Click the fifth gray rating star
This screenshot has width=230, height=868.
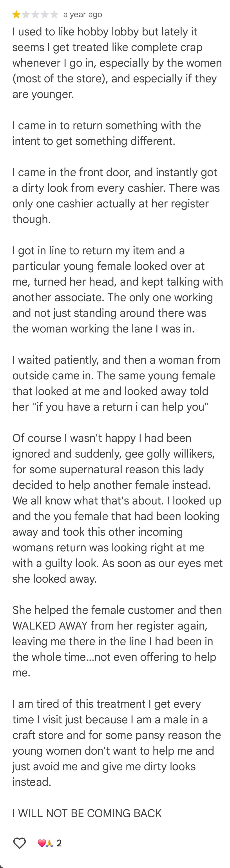[54, 15]
